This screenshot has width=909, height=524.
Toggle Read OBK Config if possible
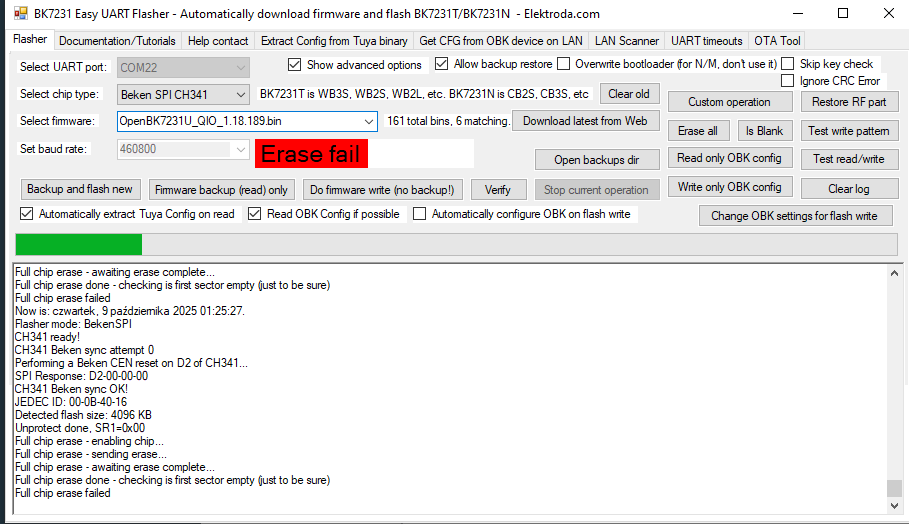click(254, 214)
